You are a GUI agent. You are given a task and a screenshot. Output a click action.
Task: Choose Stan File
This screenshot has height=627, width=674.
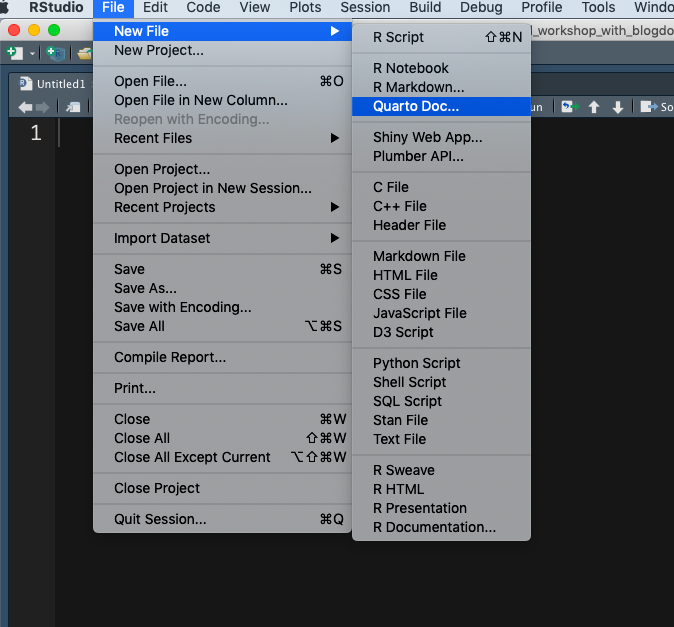point(441,420)
